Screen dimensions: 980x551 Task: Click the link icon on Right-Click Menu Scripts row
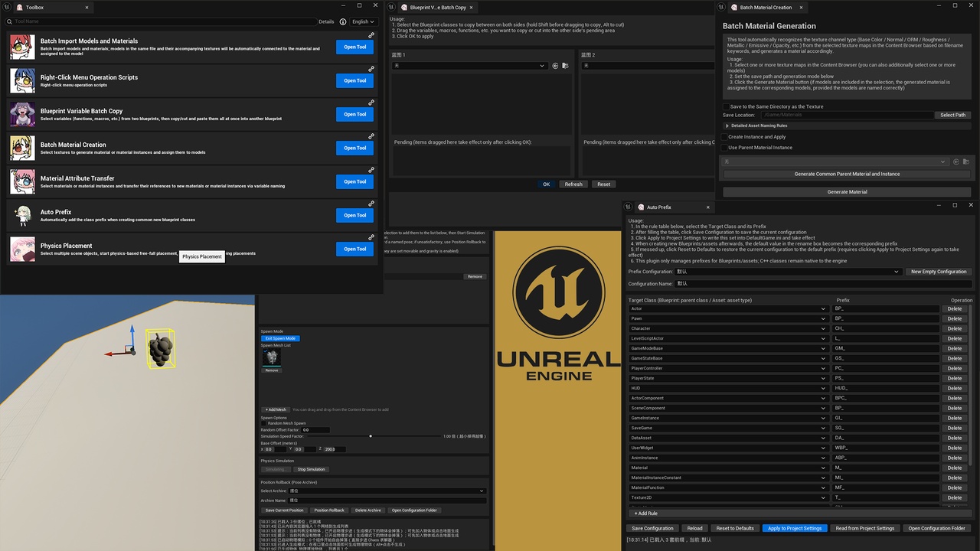point(371,69)
